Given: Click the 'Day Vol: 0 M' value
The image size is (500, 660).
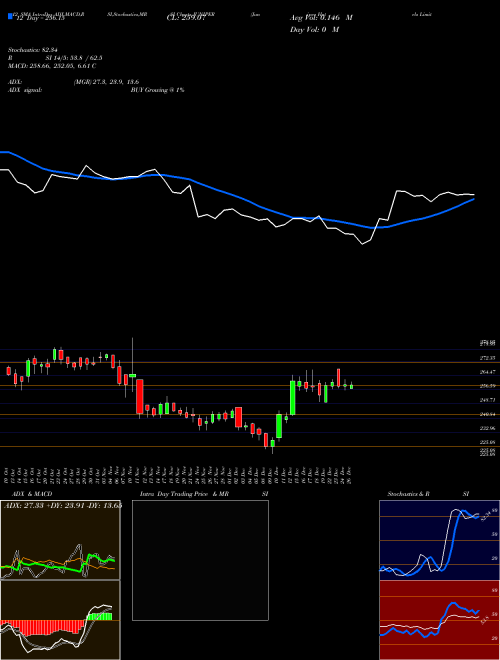Looking at the screenshot, I should click(x=314, y=29).
